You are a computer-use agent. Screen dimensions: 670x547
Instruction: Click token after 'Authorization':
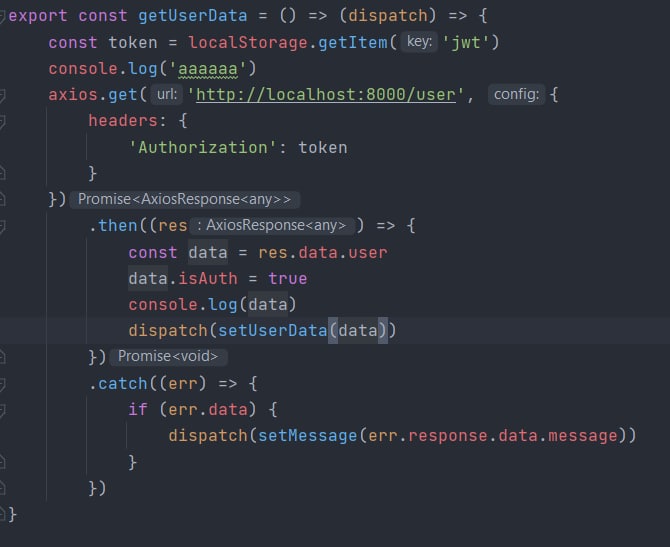pos(323,147)
